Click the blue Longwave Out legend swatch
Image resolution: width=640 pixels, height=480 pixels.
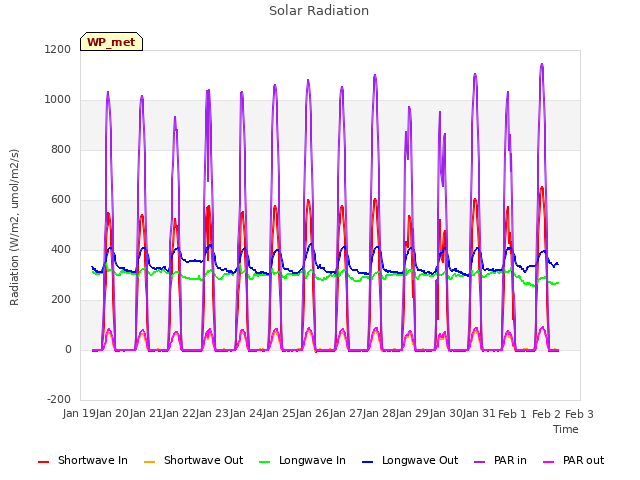pos(367,462)
